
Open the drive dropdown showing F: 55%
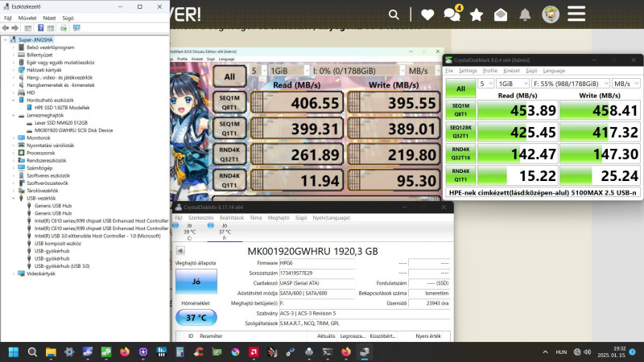(x=571, y=84)
